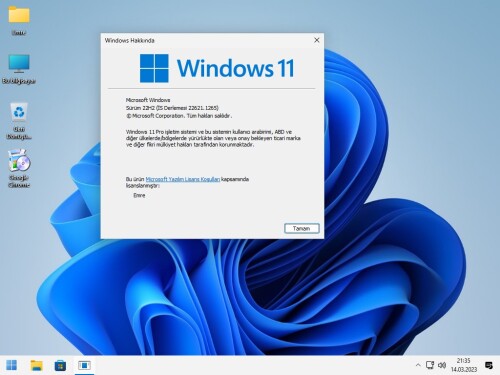Open the Microsoft Yazılım Lisans Koşulları link
500x375 pixels.
183,179
